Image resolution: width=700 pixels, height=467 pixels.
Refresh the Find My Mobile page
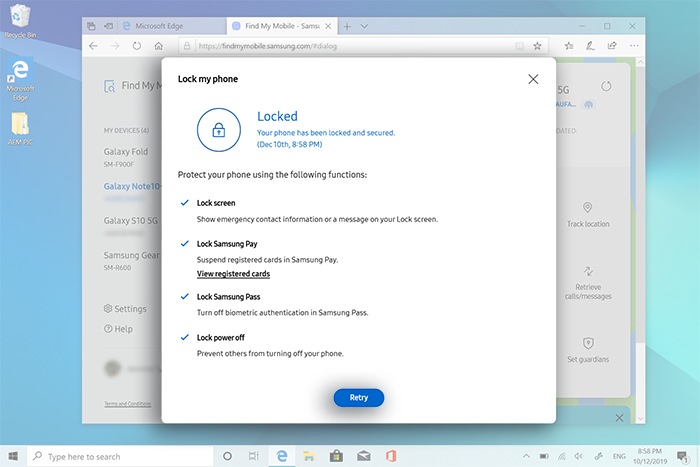137,46
